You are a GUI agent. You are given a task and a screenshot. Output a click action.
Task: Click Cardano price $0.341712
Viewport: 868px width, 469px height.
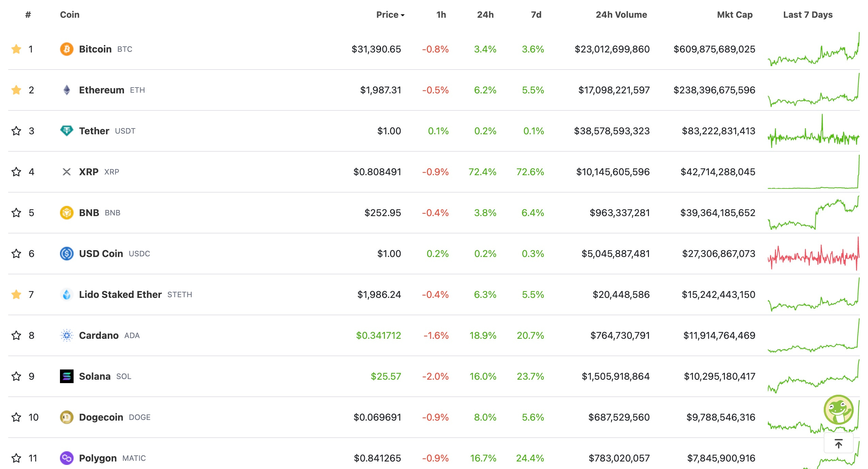tap(378, 335)
